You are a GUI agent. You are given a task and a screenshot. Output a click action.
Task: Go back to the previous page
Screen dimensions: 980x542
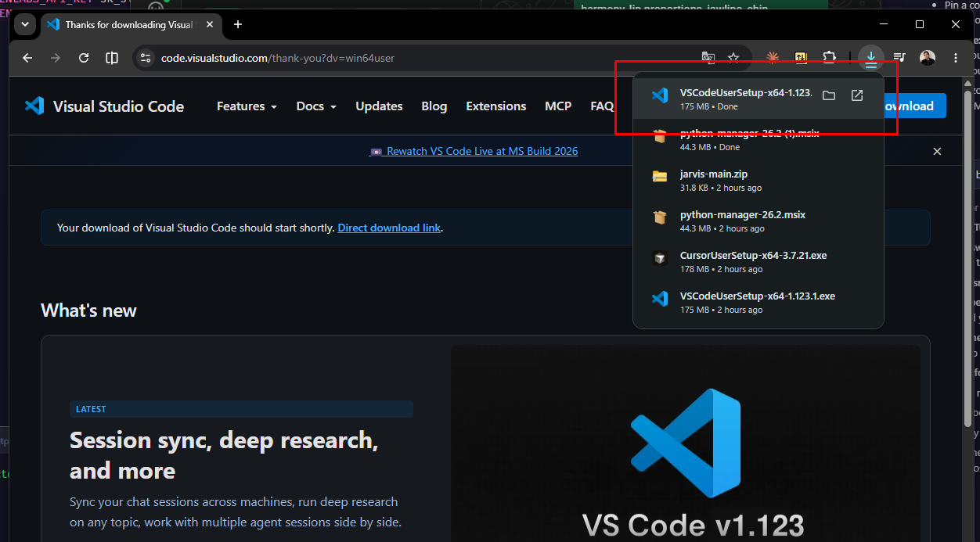(x=27, y=58)
